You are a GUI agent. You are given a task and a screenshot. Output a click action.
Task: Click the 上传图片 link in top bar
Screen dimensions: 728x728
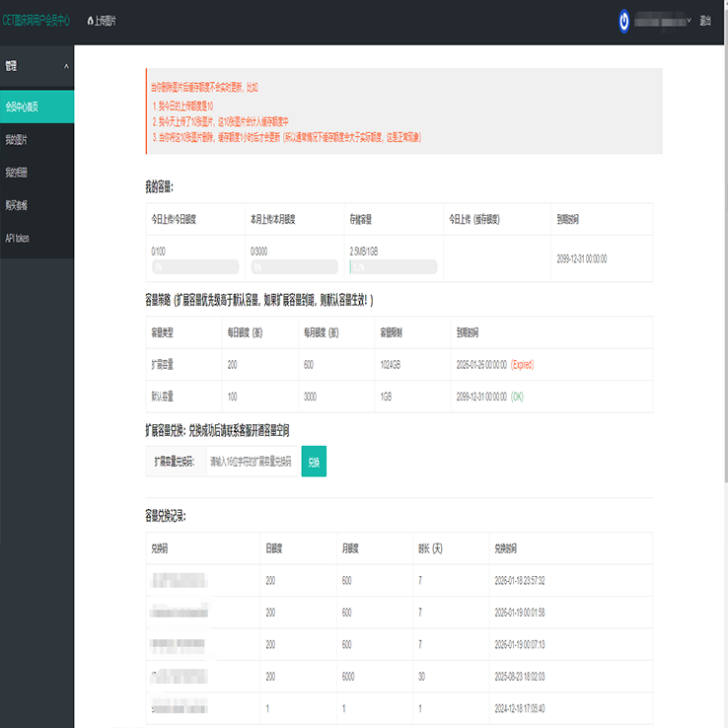point(105,21)
